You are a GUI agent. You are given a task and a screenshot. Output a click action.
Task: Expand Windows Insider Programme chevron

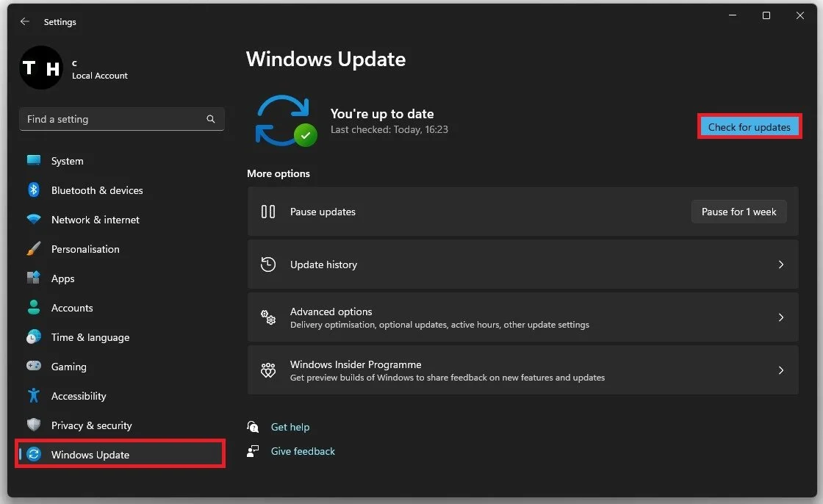[780, 370]
